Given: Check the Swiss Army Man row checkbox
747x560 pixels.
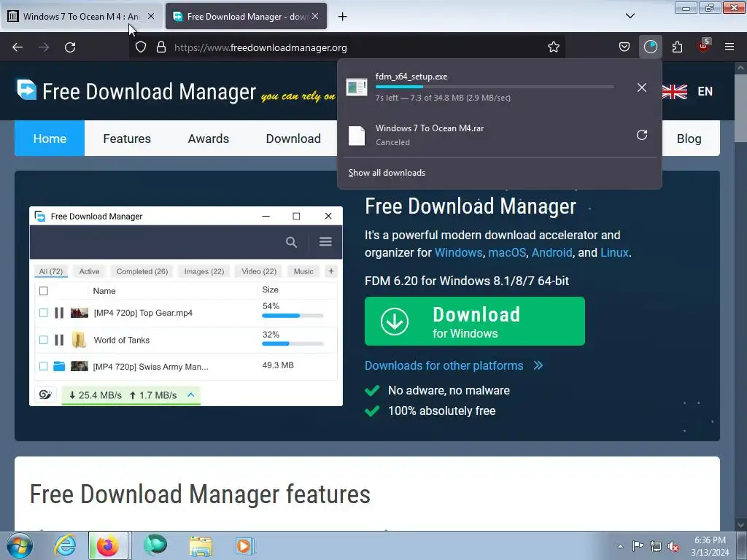Looking at the screenshot, I should pyautogui.click(x=43, y=366).
